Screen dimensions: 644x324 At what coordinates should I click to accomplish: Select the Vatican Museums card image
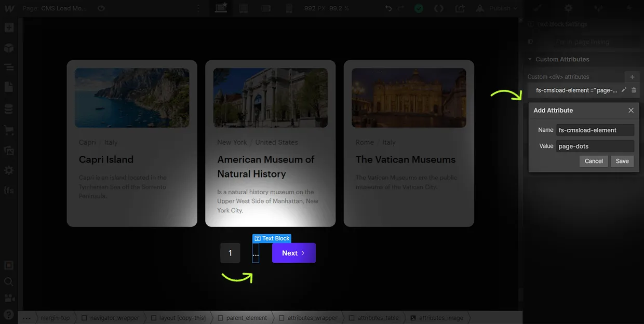tap(409, 98)
